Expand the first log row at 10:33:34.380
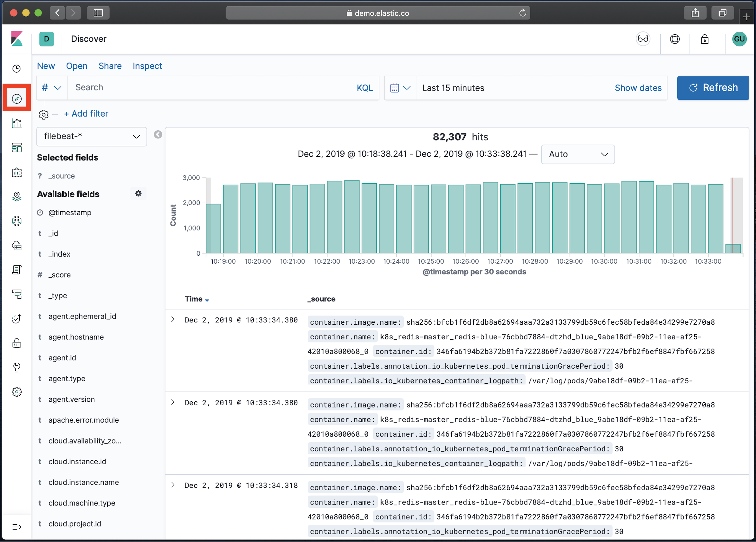756x542 pixels. point(173,319)
